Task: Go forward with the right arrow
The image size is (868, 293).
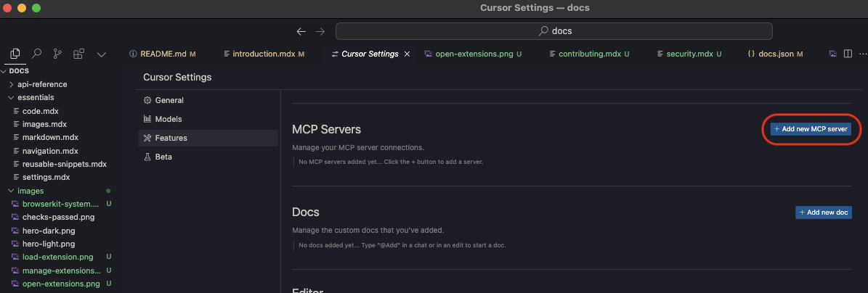Action: tap(320, 31)
